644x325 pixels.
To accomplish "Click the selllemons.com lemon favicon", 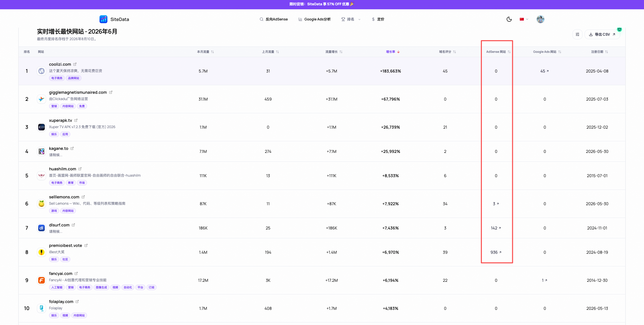I will pyautogui.click(x=41, y=204).
